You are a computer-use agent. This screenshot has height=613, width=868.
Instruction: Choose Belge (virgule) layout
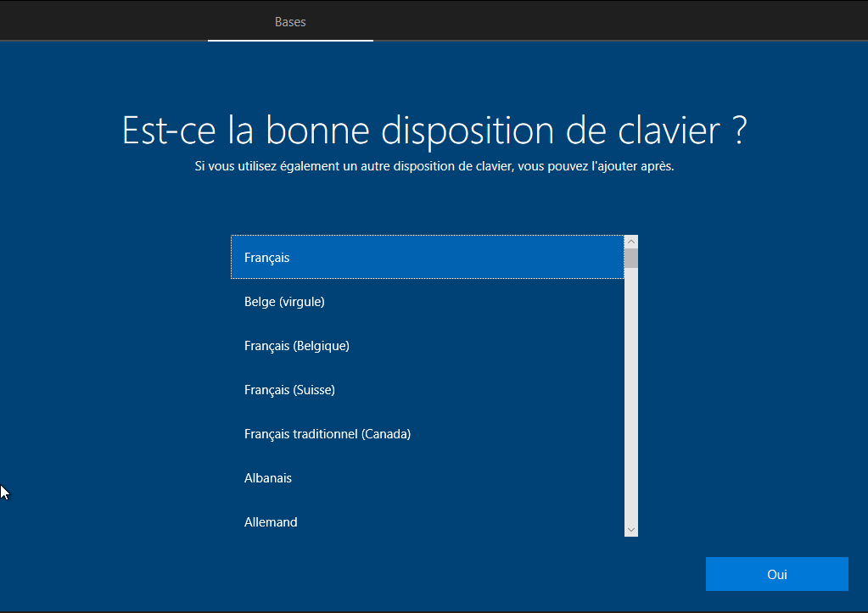[428, 302]
